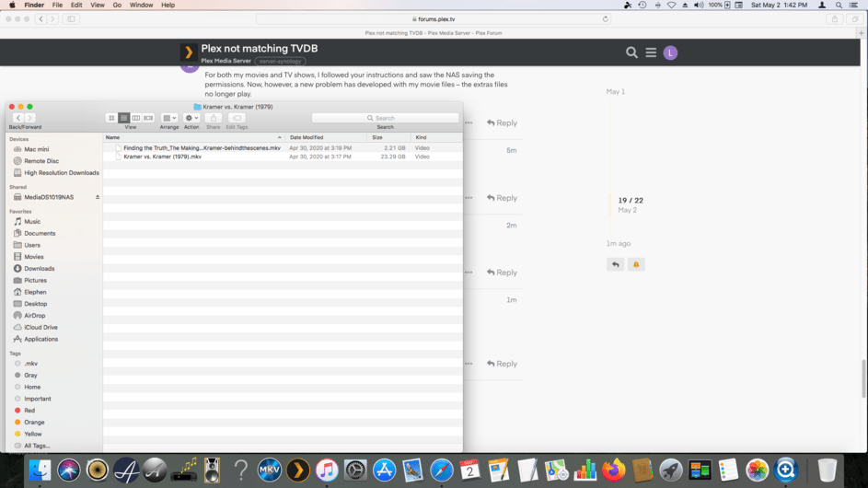Click the Edit Tags toolbar button
This screenshot has width=868, height=488.
coord(237,118)
